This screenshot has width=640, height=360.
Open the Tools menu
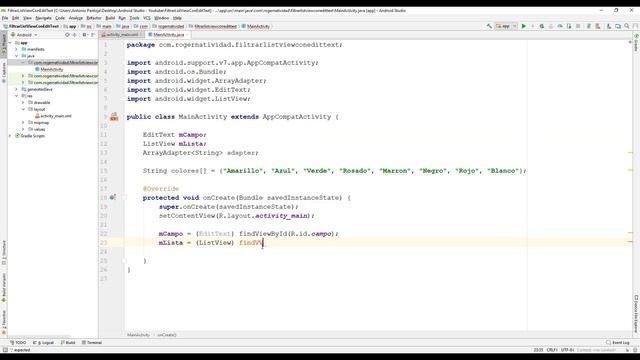pos(134,18)
